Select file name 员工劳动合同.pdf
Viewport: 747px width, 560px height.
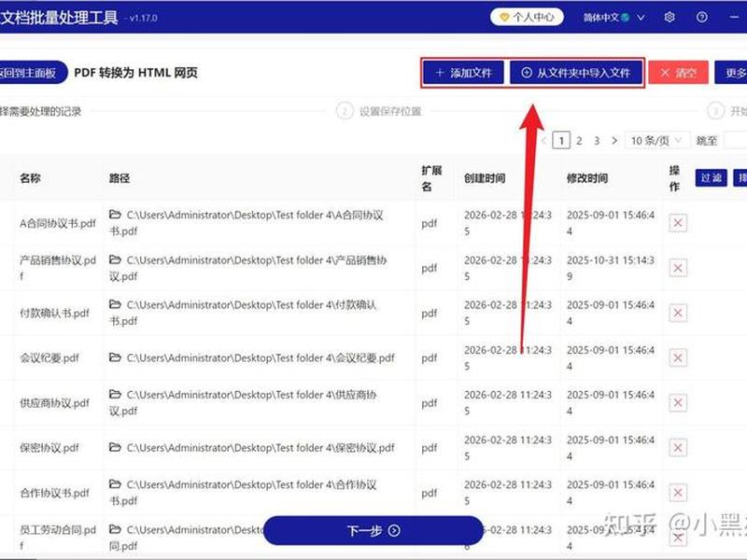point(58,538)
